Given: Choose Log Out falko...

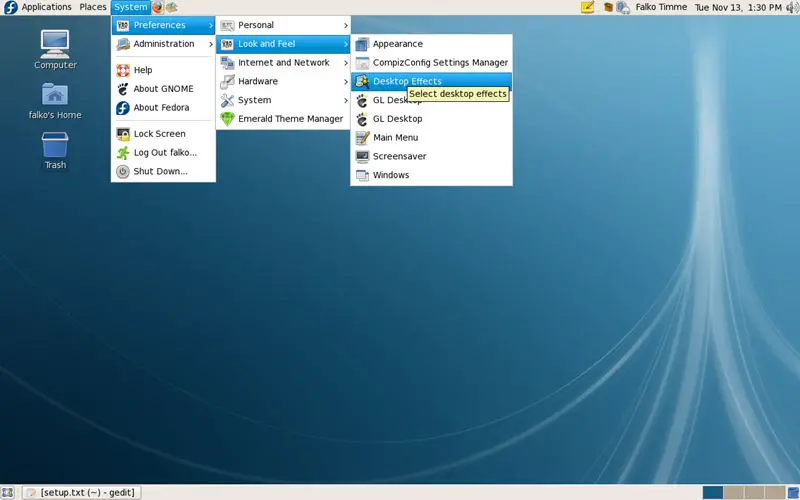Looking at the screenshot, I should coord(163,153).
